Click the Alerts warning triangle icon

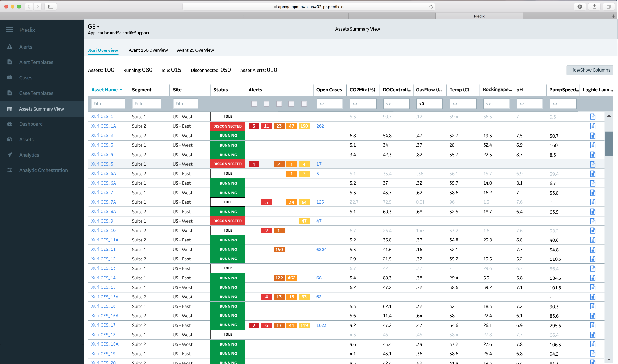click(10, 47)
